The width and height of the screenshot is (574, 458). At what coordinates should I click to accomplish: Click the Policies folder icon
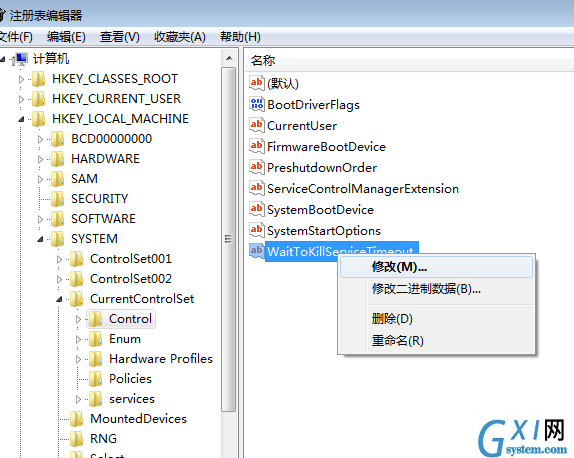(x=96, y=379)
